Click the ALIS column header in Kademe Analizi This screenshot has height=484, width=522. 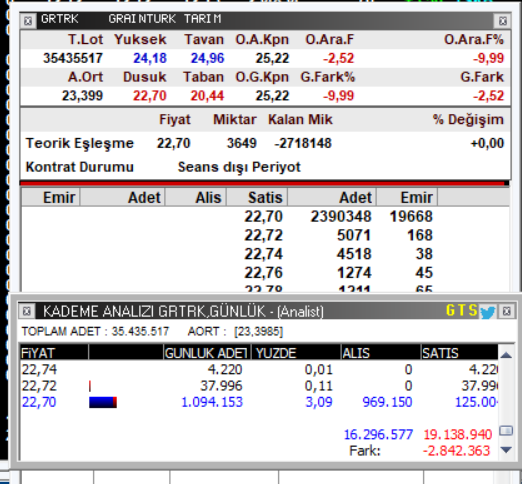pyautogui.click(x=381, y=353)
